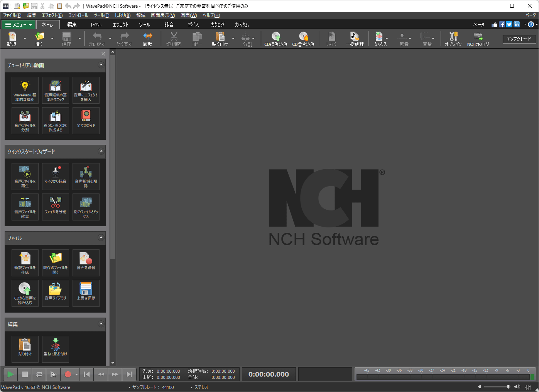Open the ヘルプ(H) menu
This screenshot has width=539, height=392.
click(x=211, y=15)
